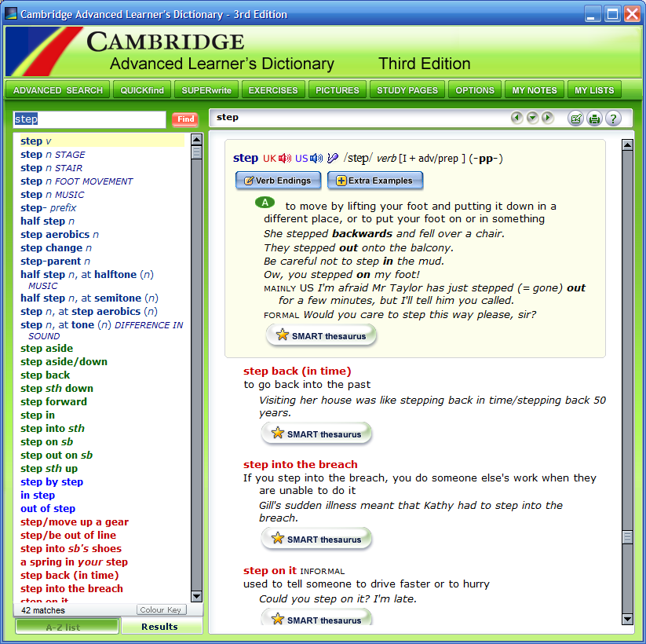Print the entry using printer icon

point(594,119)
